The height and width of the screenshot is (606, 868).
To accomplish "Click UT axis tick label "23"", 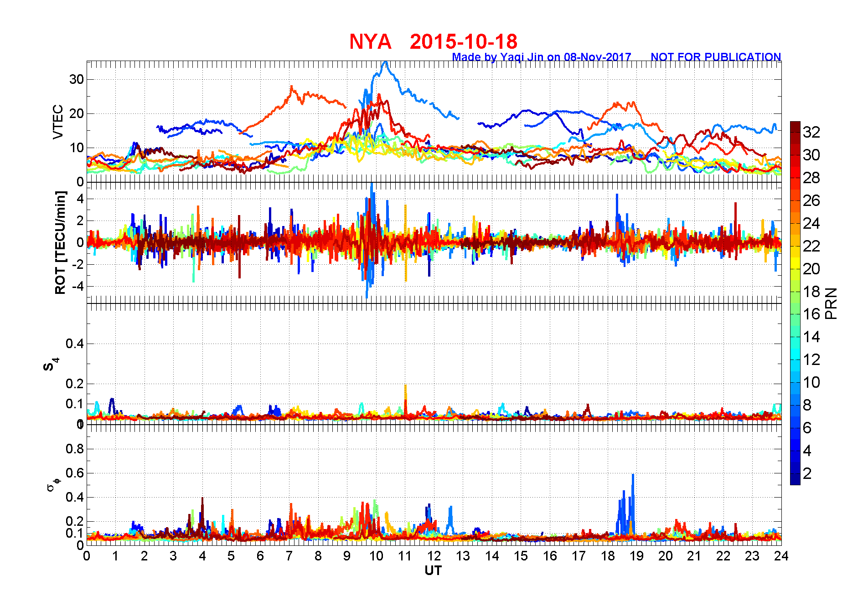I will click(x=753, y=556).
